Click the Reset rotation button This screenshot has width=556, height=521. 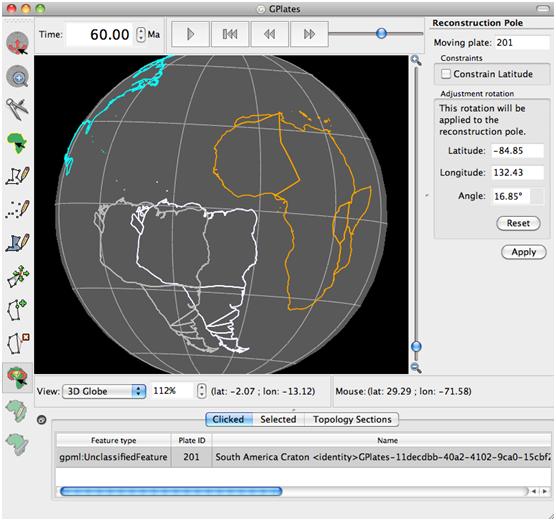(518, 223)
